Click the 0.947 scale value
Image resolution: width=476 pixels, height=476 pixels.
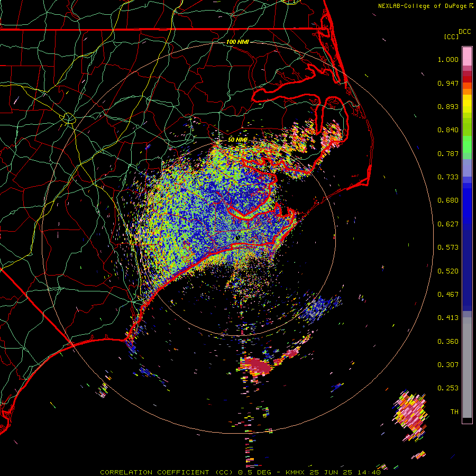448,83
